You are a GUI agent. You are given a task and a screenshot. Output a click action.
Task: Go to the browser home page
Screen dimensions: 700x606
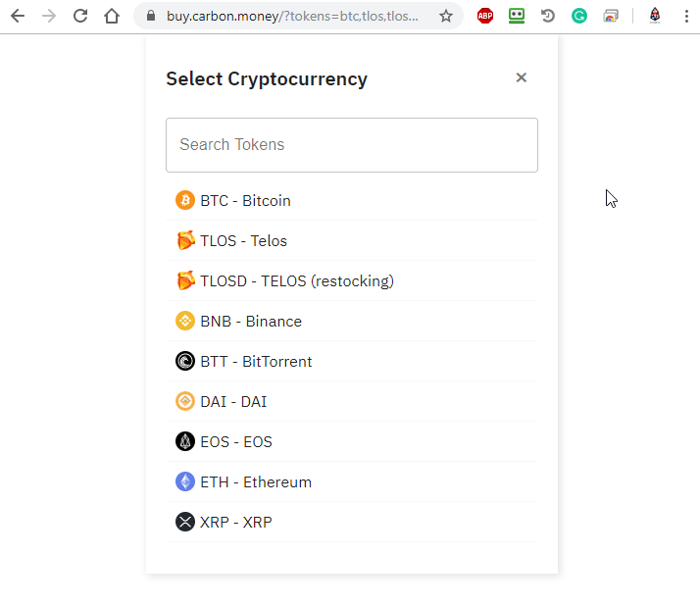tap(112, 16)
